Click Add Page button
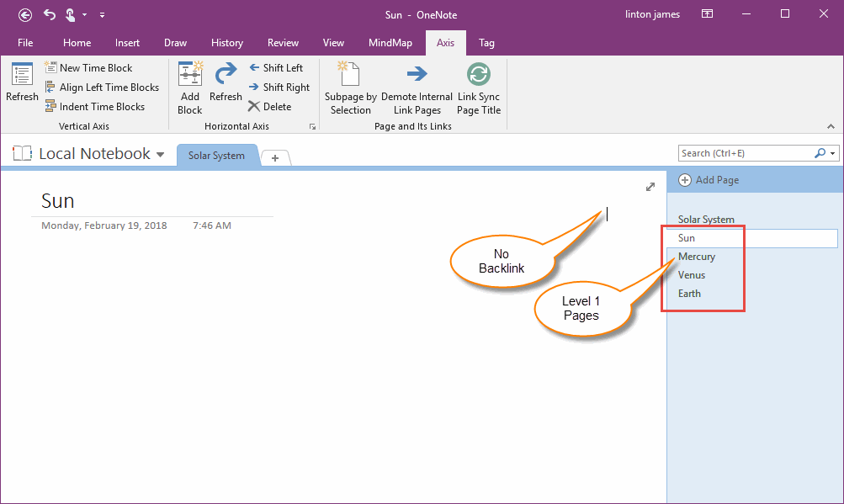 coord(709,180)
